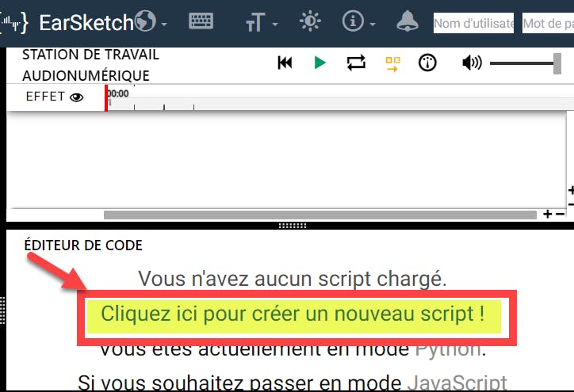The image size is (574, 392).
Task: Zoom in vertically on tracks
Action: pos(570,191)
